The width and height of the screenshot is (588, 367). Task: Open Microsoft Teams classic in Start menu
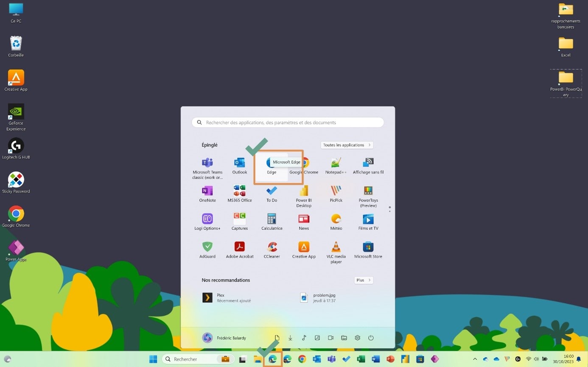[207, 168]
